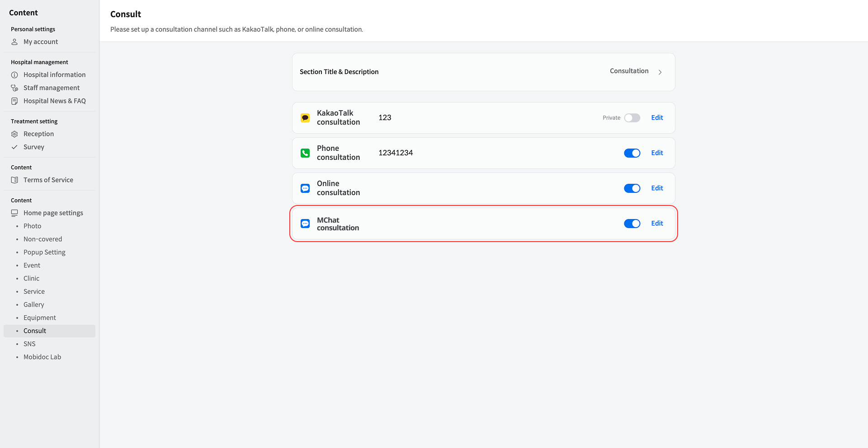The width and height of the screenshot is (868, 448).
Task: Expand Section Title & Description chevron
Action: 660,72
